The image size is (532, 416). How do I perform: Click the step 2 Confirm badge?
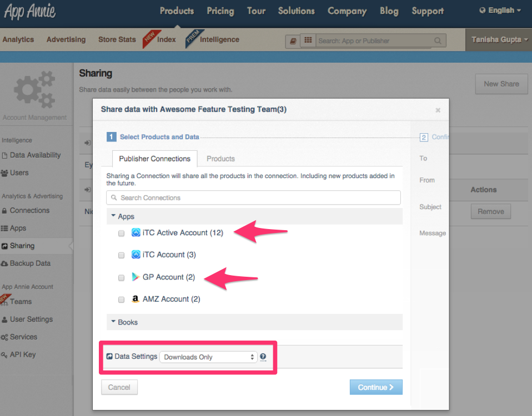(x=424, y=137)
